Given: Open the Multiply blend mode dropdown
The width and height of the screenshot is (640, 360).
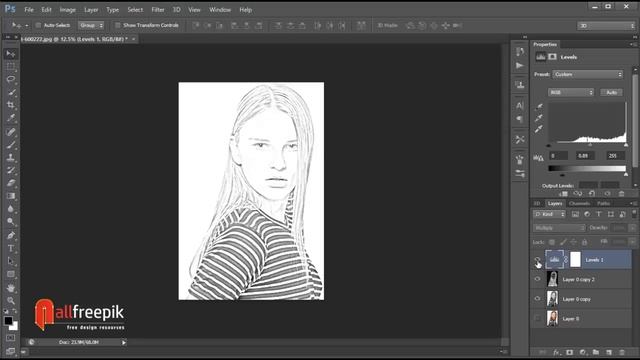Looking at the screenshot, I should pyautogui.click(x=559, y=228).
